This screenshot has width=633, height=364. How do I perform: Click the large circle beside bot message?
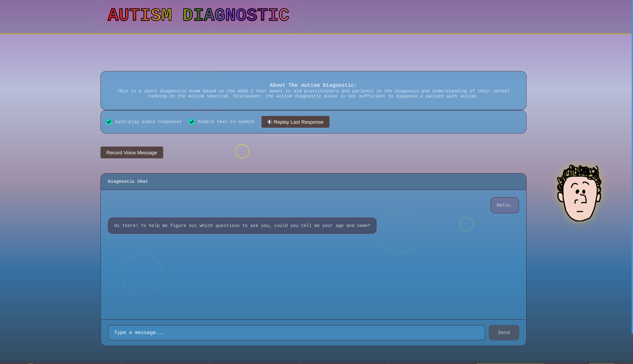[x=398, y=233]
